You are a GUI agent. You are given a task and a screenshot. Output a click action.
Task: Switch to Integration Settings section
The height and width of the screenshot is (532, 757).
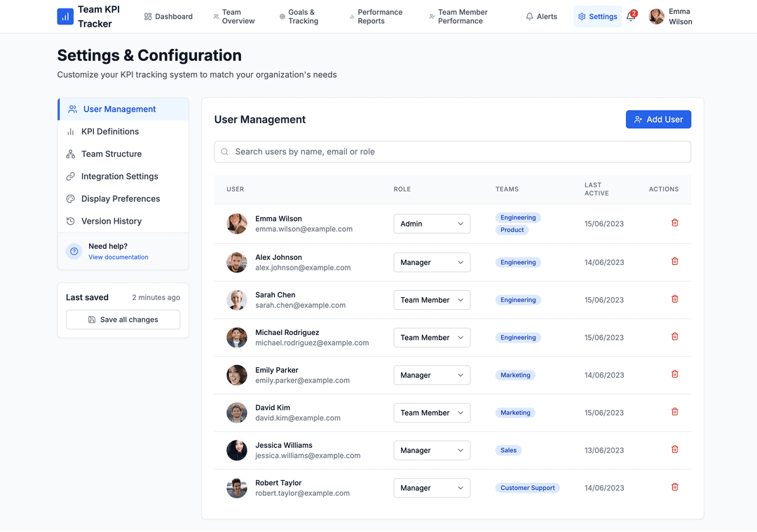click(x=119, y=177)
